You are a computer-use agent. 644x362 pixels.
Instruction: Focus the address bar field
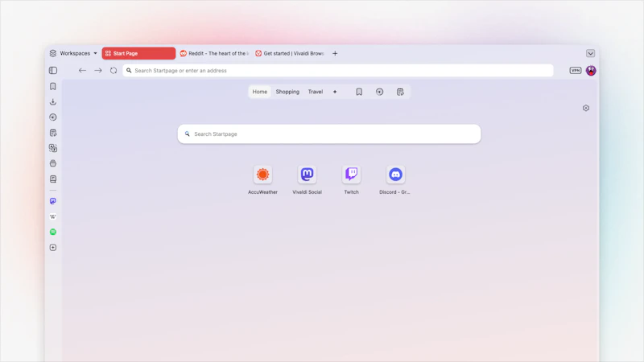click(337, 71)
